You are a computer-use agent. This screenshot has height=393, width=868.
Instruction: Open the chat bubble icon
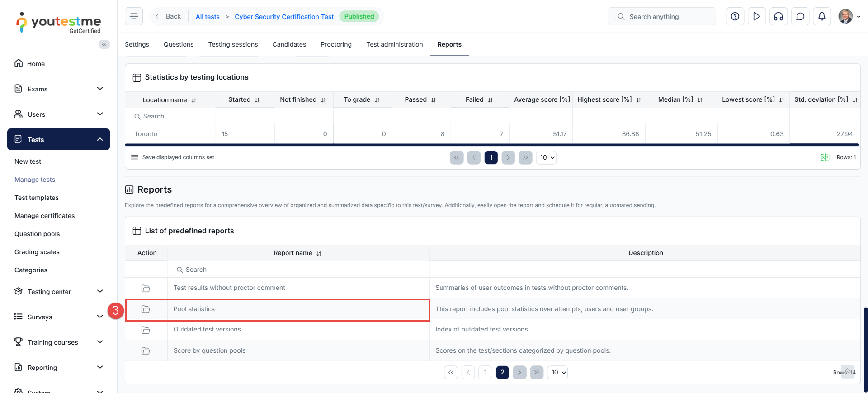(x=800, y=17)
